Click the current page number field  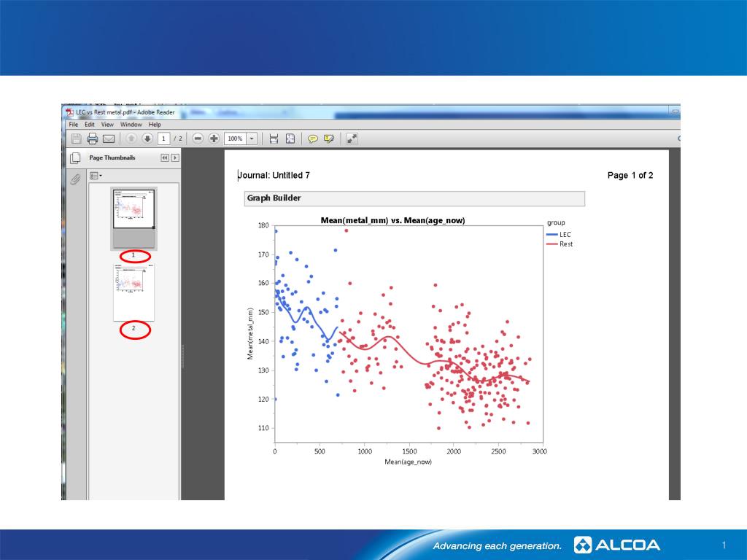click(x=164, y=139)
